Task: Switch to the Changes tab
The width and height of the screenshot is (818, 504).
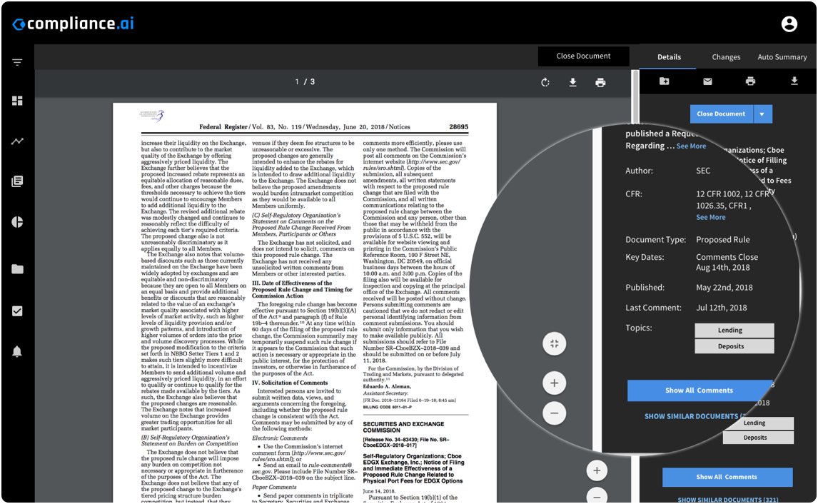Action: tap(726, 57)
